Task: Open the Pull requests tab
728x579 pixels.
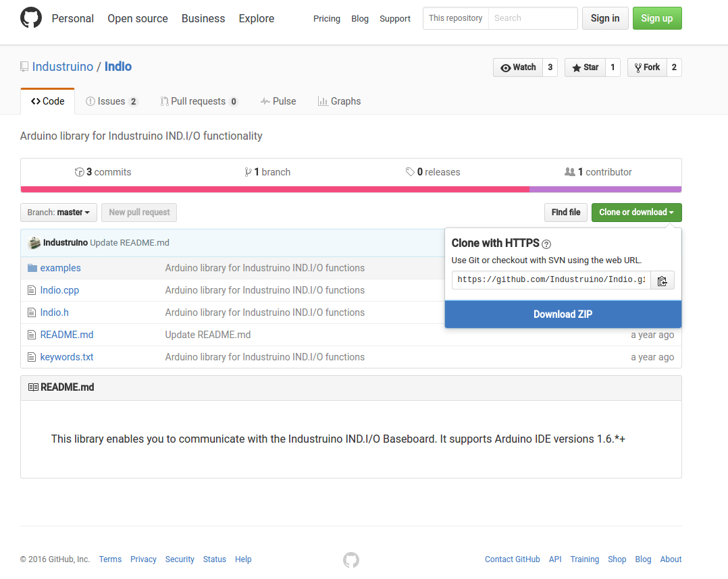Action: [199, 101]
